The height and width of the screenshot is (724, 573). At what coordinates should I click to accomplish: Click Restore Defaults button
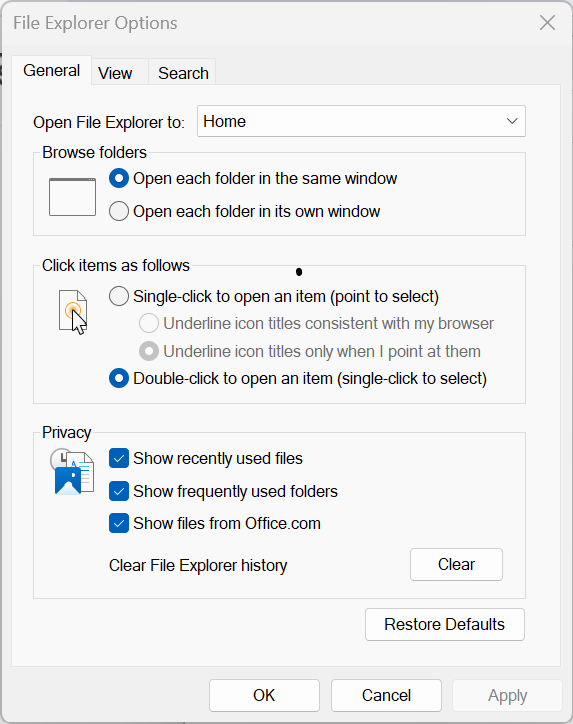click(445, 624)
